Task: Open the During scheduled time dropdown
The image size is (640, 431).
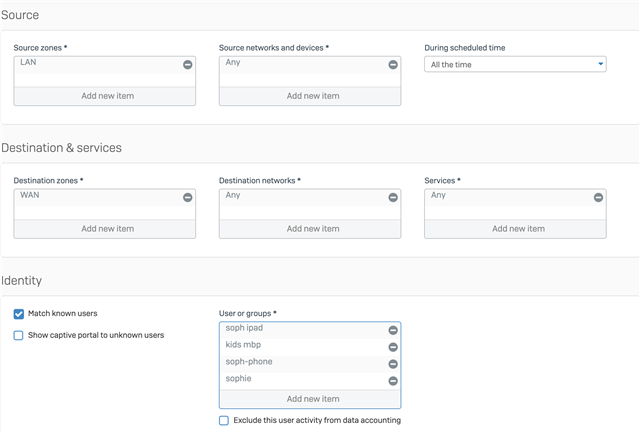Action: point(515,65)
